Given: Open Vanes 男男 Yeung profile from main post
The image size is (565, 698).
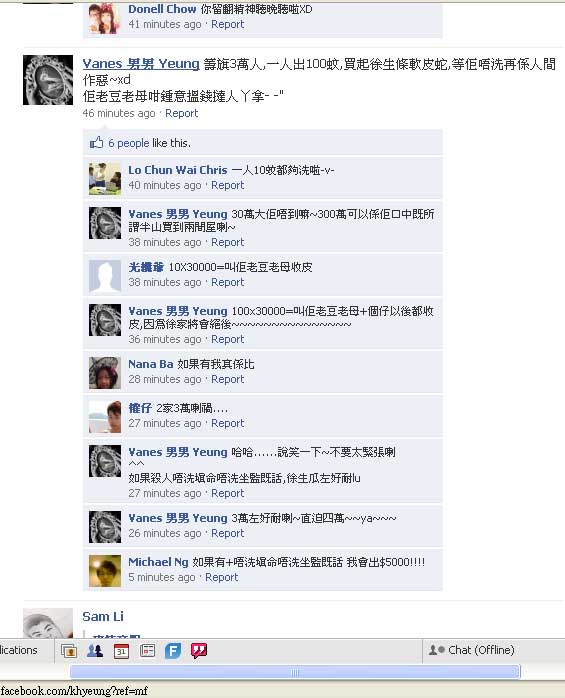Looking at the screenshot, I should [141, 64].
